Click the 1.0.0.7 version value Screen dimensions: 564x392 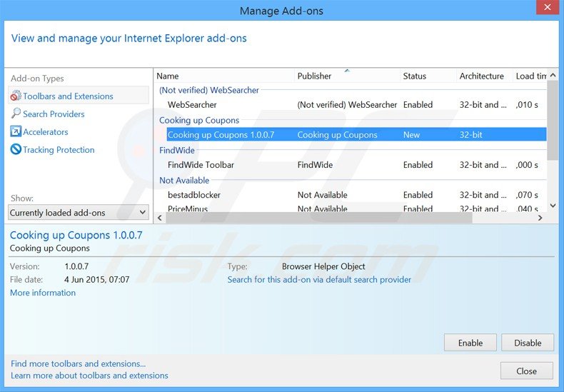76,266
